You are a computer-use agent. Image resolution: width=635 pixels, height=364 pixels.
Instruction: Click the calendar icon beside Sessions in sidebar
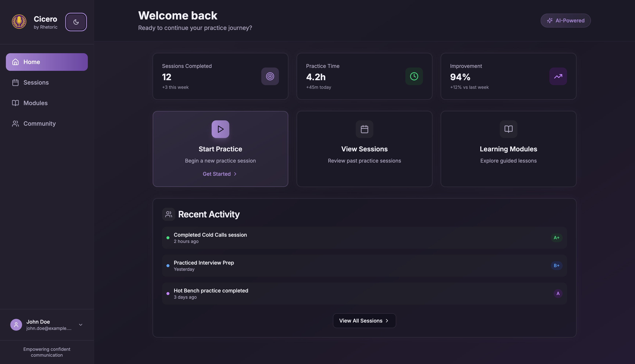click(15, 82)
